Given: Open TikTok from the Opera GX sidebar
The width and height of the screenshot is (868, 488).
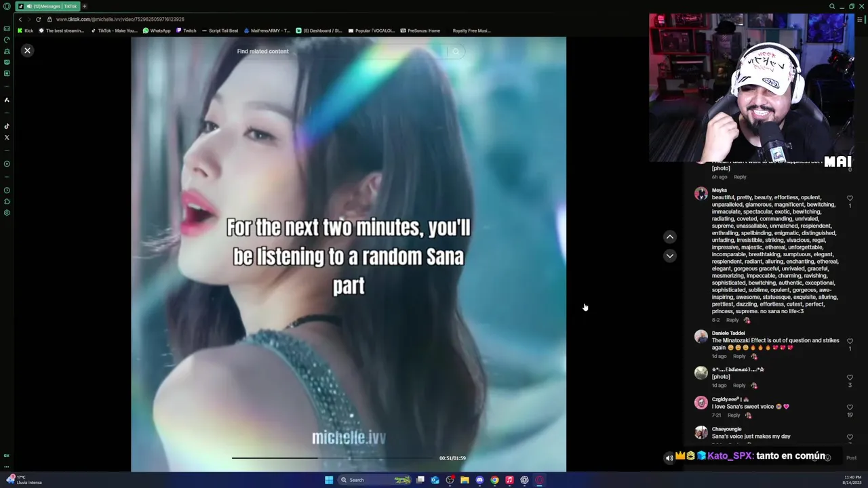Looking at the screenshot, I should point(7,126).
